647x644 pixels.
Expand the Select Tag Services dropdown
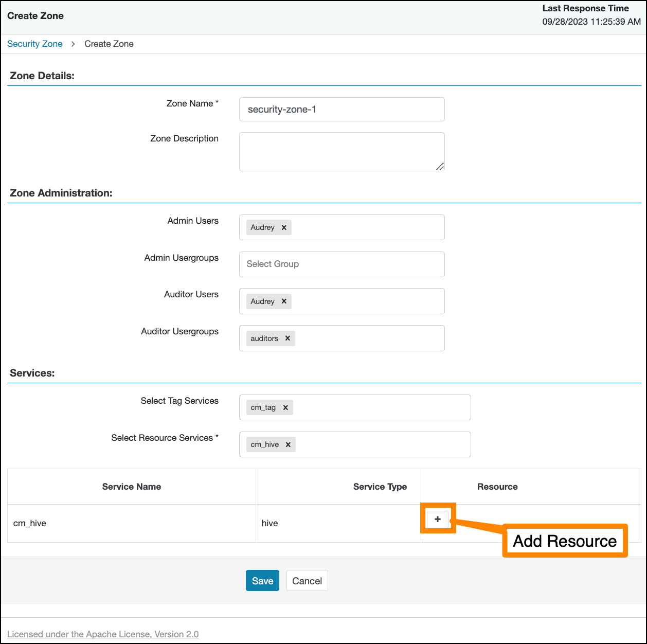click(381, 407)
